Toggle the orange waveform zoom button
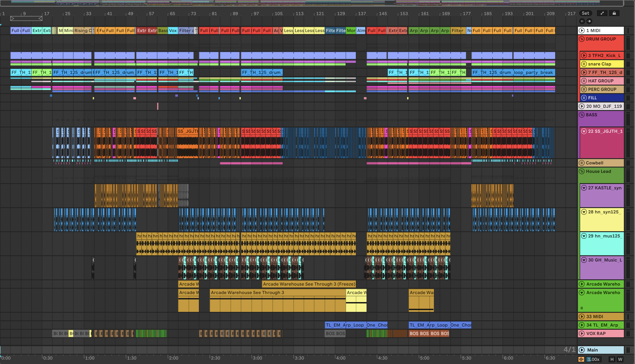The width and height of the screenshot is (635, 364). click(581, 359)
